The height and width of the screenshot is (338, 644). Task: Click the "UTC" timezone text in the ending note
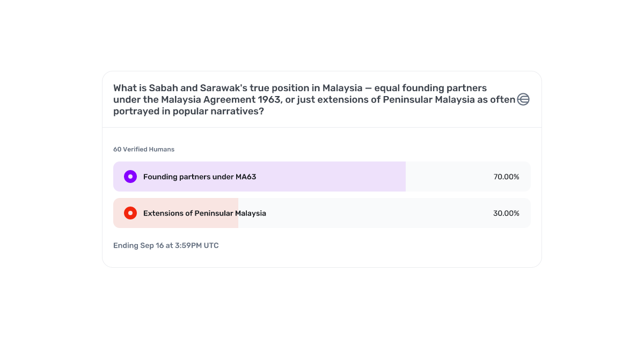[x=211, y=245]
